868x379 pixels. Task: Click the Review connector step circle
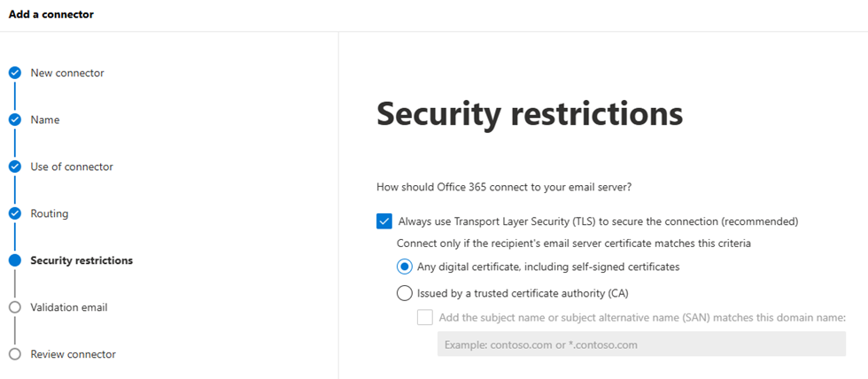click(x=14, y=354)
